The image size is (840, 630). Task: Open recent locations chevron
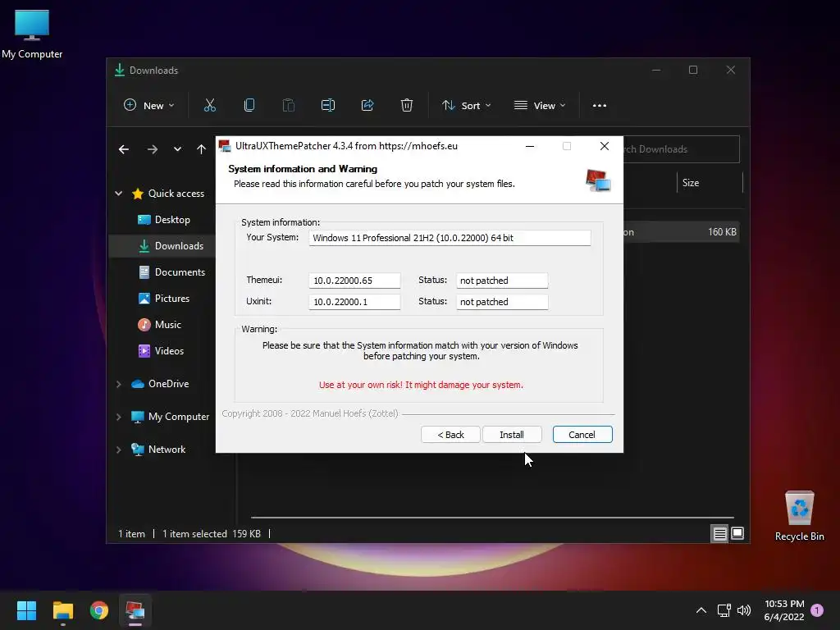pyautogui.click(x=177, y=149)
